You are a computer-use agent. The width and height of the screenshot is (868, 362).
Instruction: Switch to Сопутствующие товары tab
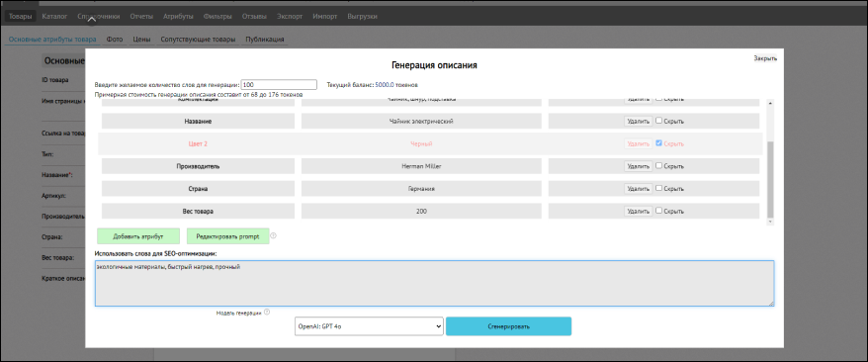[x=198, y=40]
